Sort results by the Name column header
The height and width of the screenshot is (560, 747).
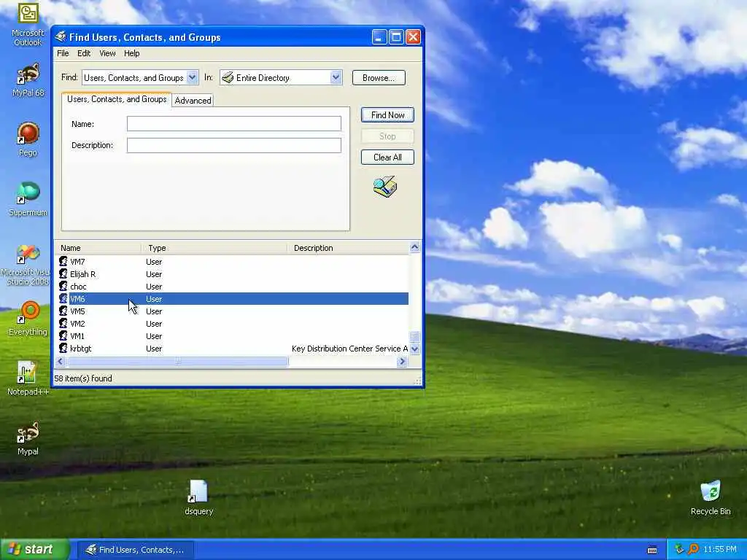pyautogui.click(x=98, y=248)
